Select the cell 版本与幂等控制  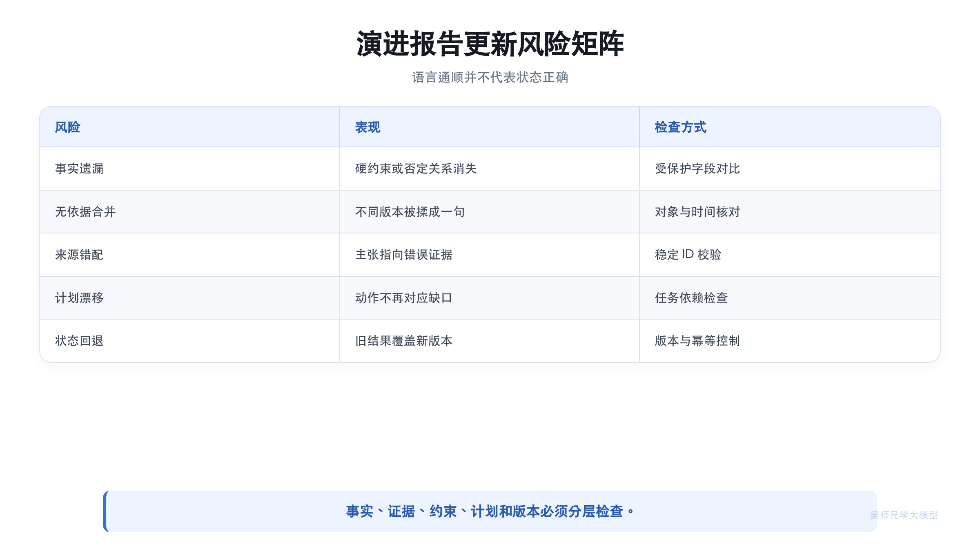click(790, 341)
